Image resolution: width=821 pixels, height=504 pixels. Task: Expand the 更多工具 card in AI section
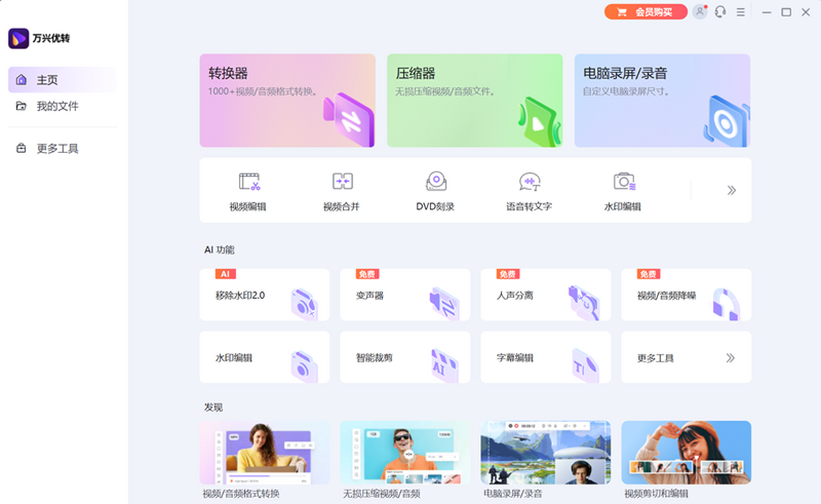tap(686, 358)
